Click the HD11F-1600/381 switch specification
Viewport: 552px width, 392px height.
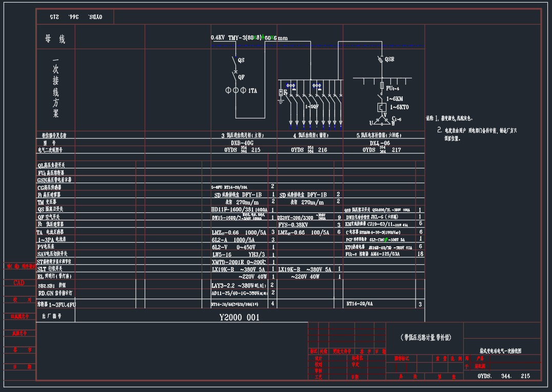click(239, 209)
